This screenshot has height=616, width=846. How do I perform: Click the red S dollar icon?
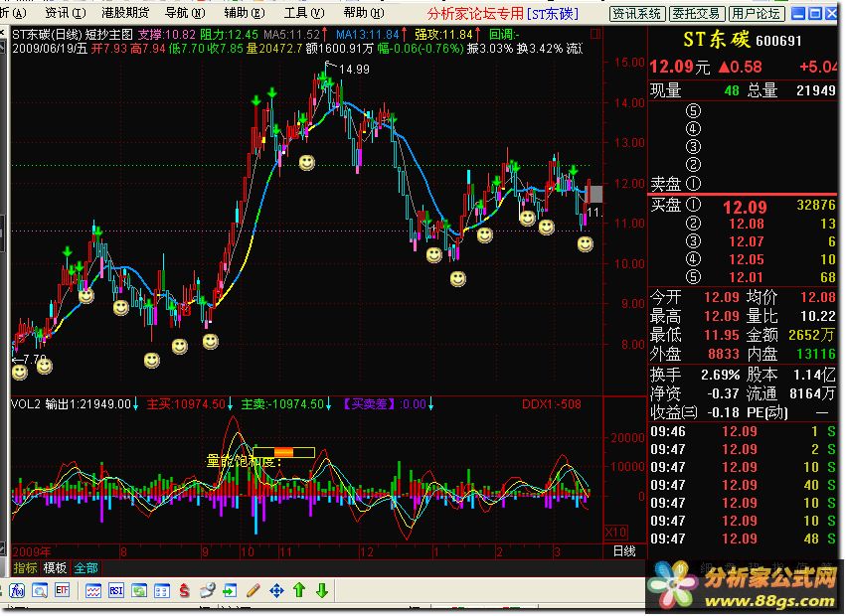[185, 590]
